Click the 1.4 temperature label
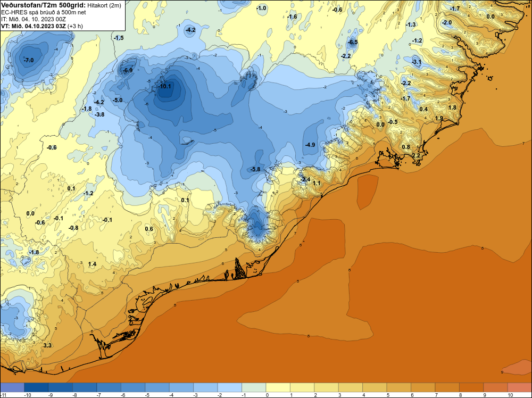Viewport: 532px width, 398px height. (92, 264)
